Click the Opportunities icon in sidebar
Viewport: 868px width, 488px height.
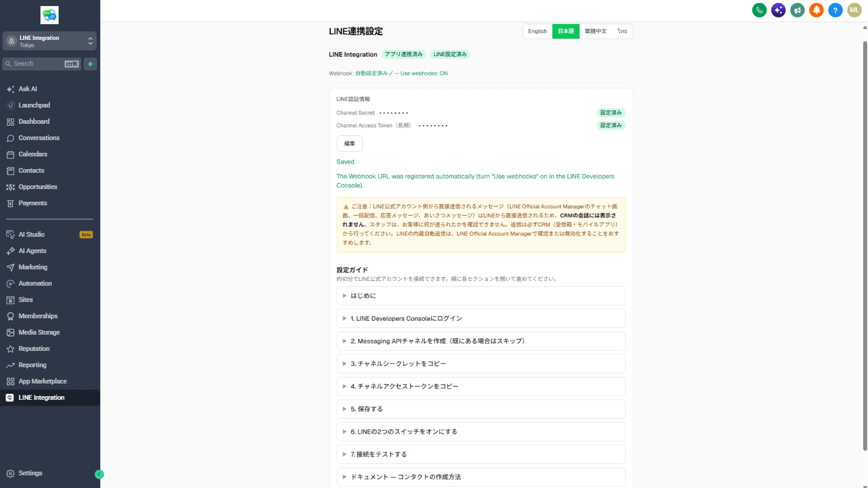point(10,187)
